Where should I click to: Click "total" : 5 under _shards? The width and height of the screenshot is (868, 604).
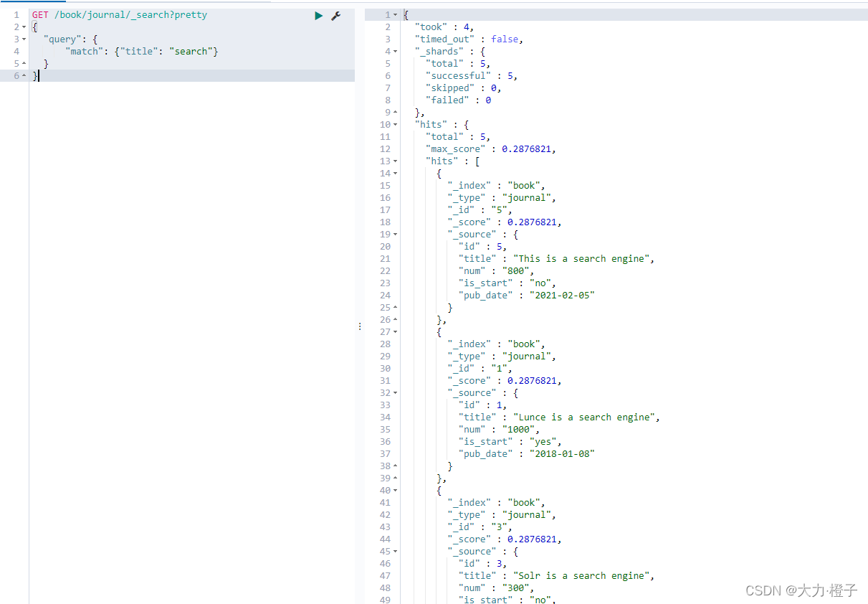458,63
